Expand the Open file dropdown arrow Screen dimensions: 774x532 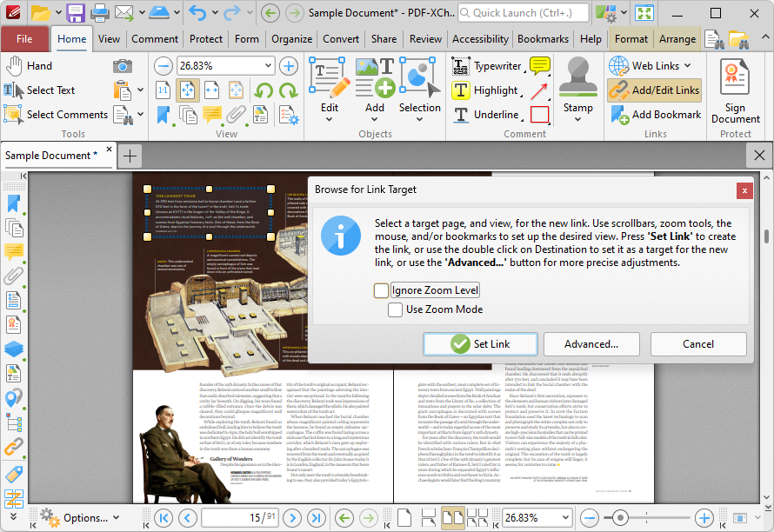pyautogui.click(x=58, y=13)
